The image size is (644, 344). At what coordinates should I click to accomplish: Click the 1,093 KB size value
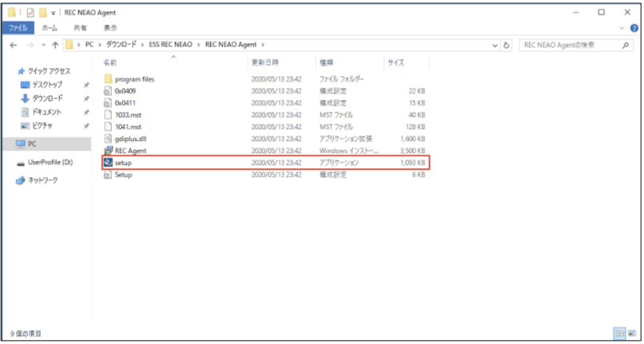412,162
